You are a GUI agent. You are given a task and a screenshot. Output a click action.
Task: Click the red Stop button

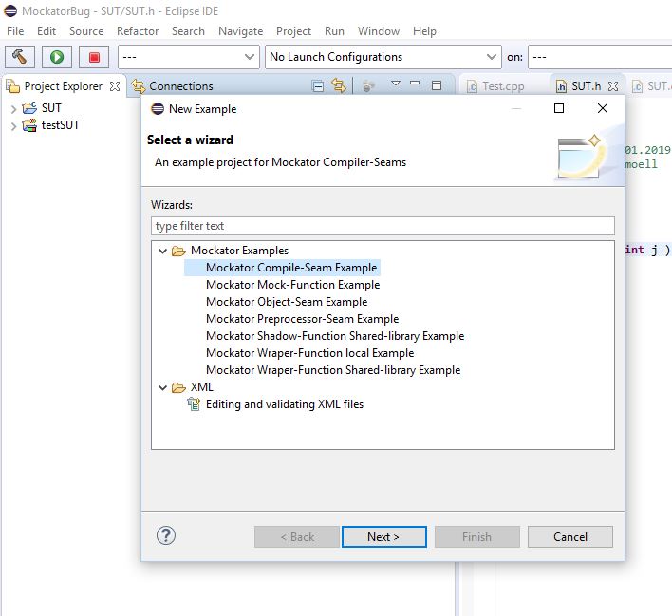[94, 57]
